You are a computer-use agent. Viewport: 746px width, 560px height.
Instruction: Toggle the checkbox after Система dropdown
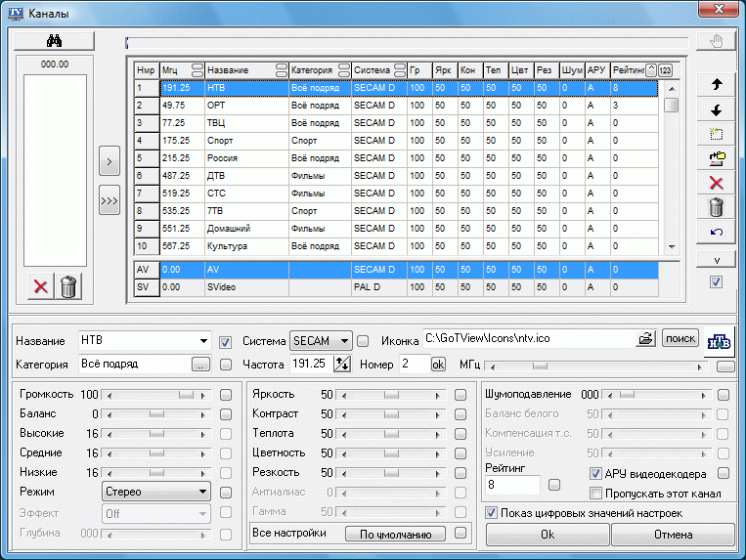(x=363, y=341)
